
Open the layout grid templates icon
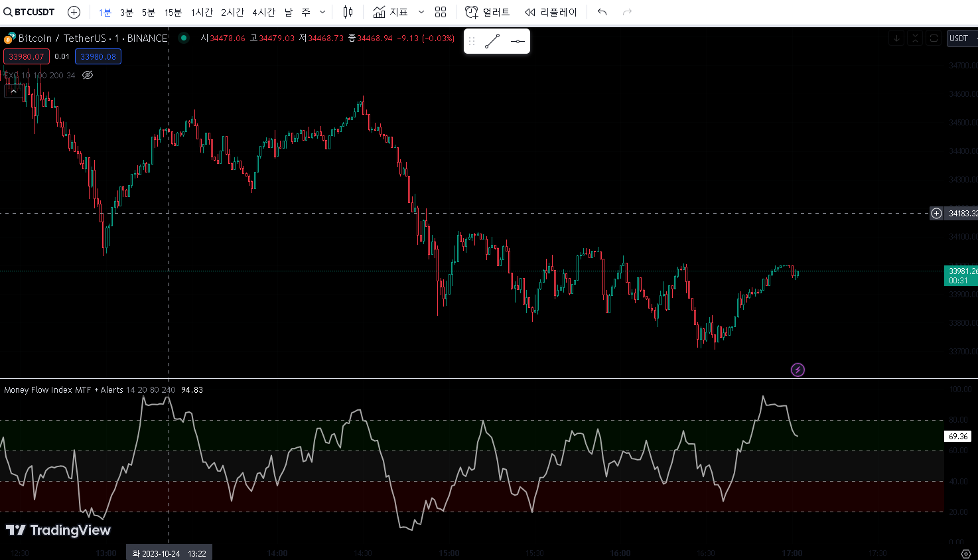[x=441, y=12]
